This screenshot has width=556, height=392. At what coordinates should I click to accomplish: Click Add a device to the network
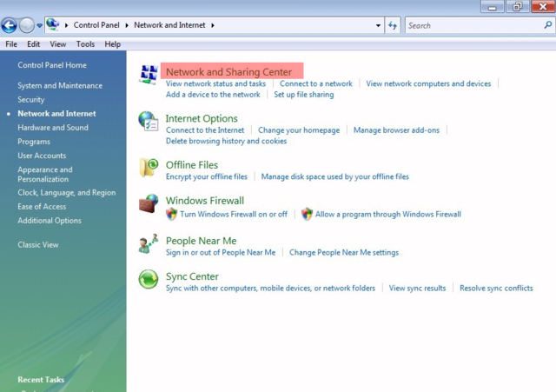(x=213, y=95)
